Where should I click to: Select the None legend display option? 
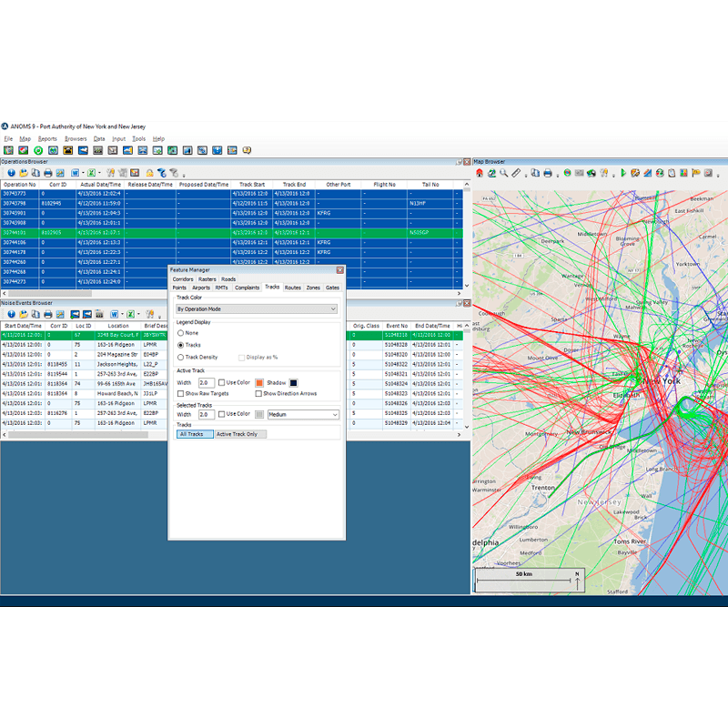coord(180,333)
